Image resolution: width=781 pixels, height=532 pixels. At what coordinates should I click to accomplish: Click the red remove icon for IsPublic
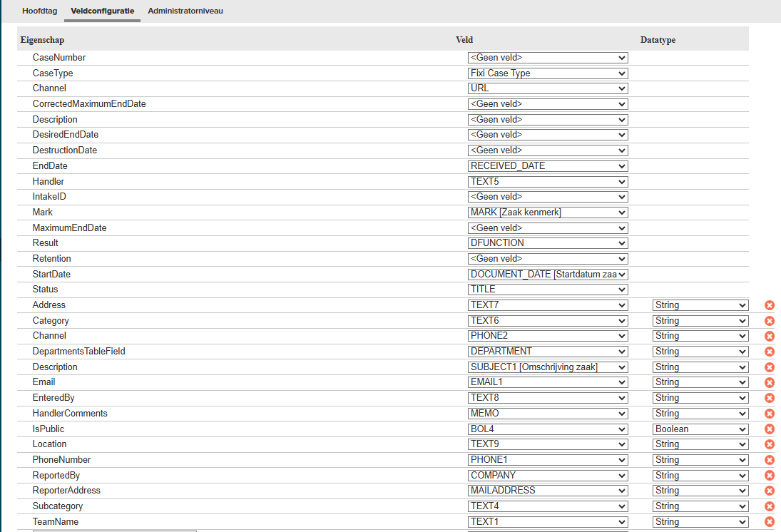[x=770, y=429]
